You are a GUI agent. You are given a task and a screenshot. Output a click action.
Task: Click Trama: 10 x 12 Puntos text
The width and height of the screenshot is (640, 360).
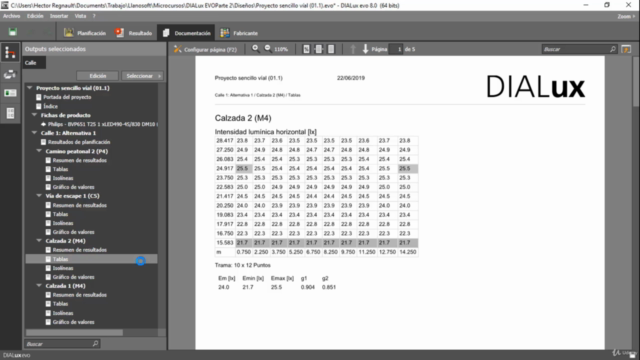tap(242, 265)
